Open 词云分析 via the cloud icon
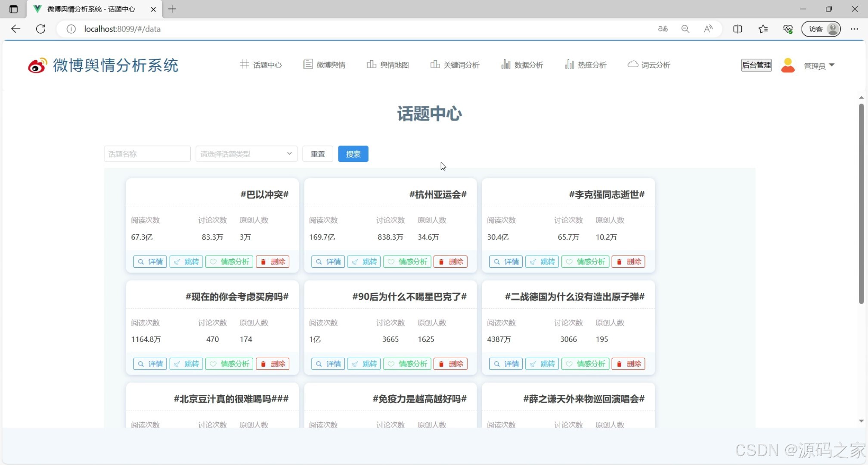The image size is (868, 465). point(632,64)
